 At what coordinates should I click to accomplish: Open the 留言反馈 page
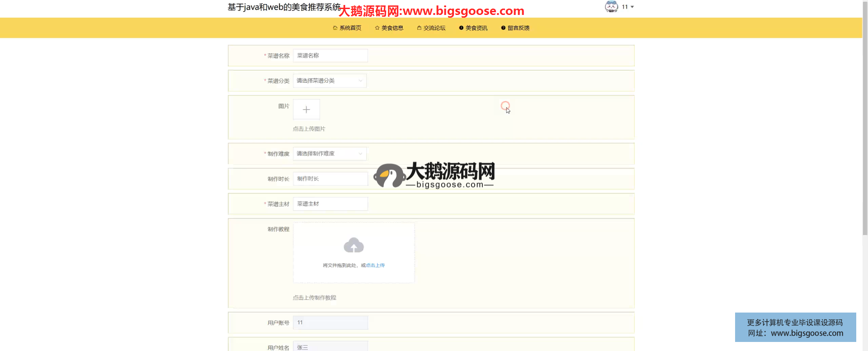click(x=518, y=28)
